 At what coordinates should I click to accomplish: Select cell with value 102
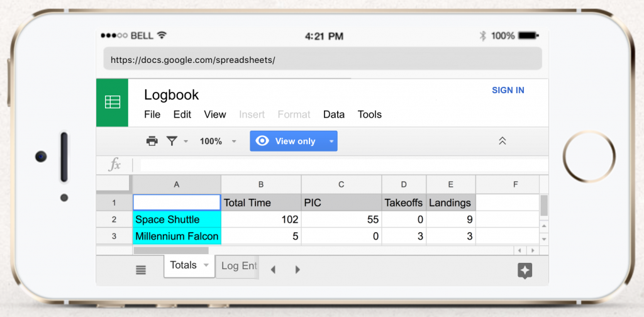pos(261,220)
